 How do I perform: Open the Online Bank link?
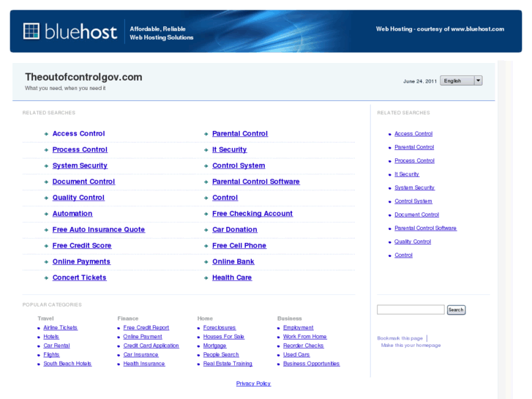click(233, 261)
